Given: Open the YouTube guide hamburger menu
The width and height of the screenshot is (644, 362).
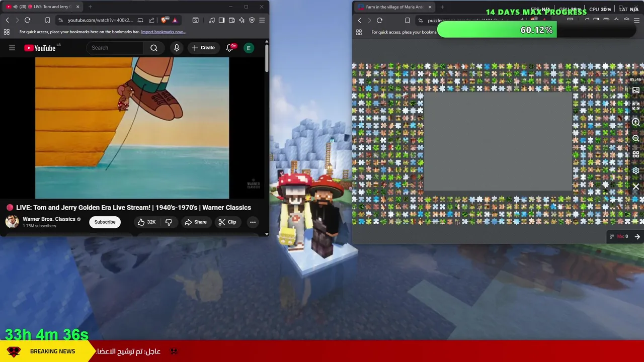Looking at the screenshot, I should coord(12,48).
